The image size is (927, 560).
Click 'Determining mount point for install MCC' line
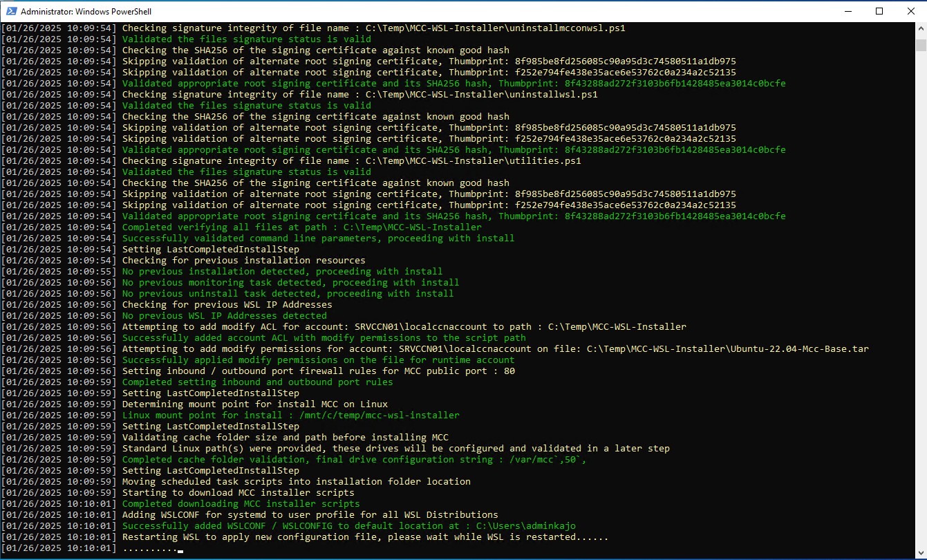194,404
